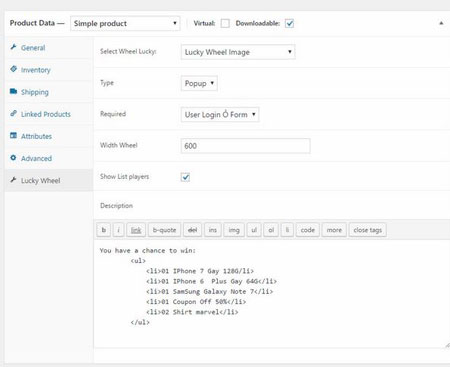This screenshot has width=450, height=367.
Task: Open the Inventory tab
Action: pos(49,70)
